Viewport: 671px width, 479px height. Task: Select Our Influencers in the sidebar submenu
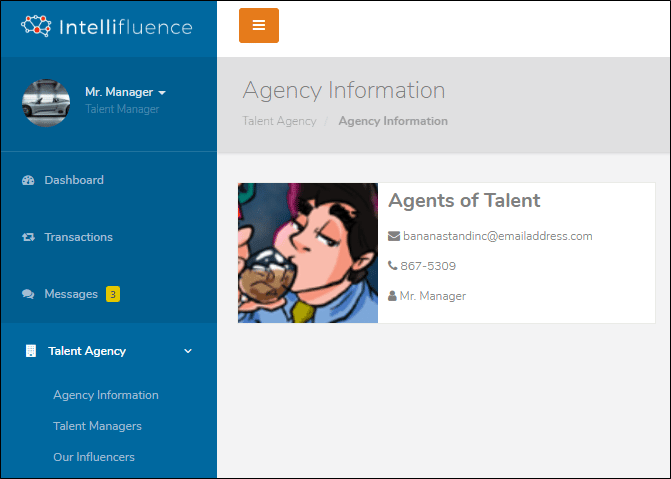[94, 457]
